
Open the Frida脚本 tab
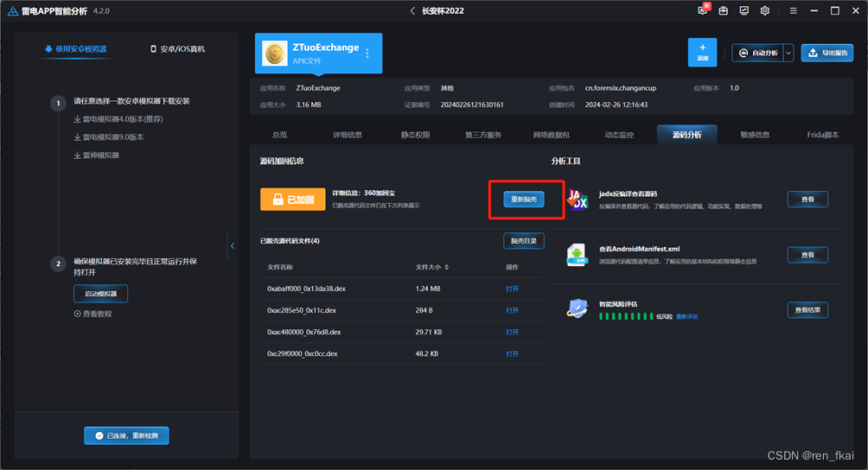pos(822,135)
